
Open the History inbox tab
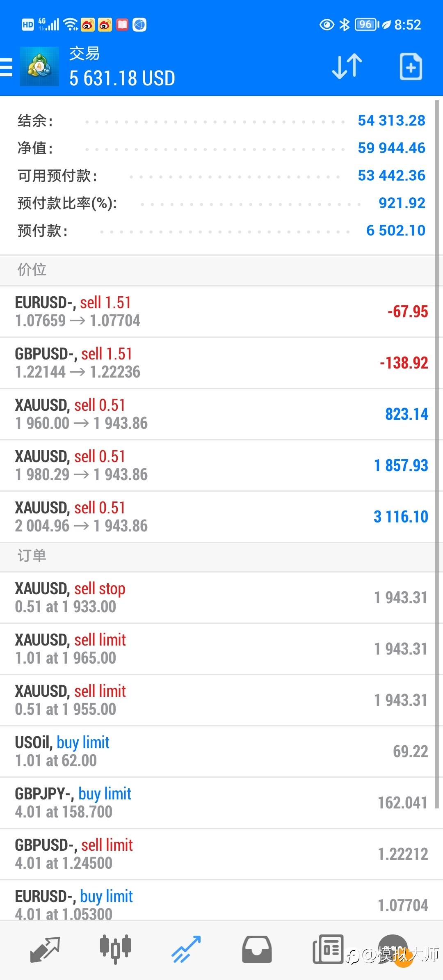coord(257,950)
